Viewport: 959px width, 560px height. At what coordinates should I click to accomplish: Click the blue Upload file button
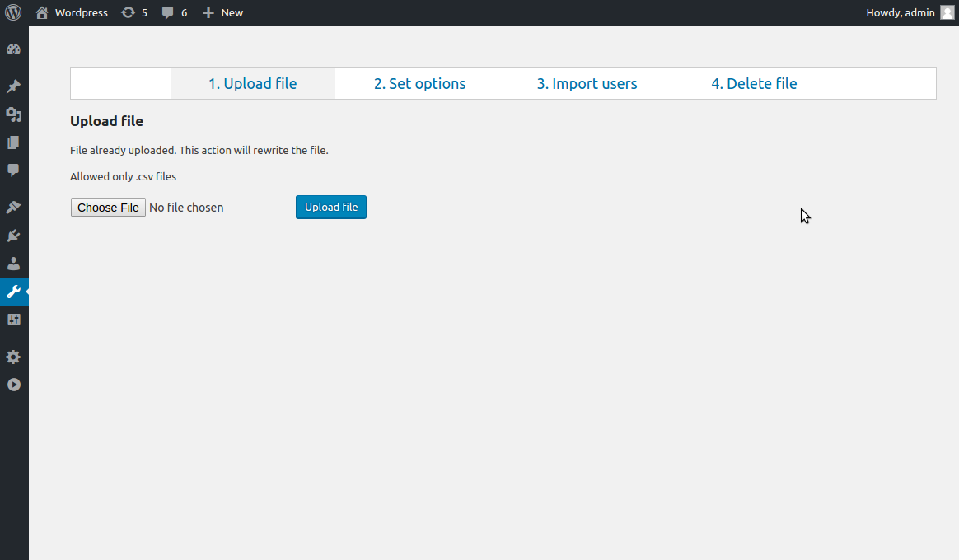click(x=331, y=208)
